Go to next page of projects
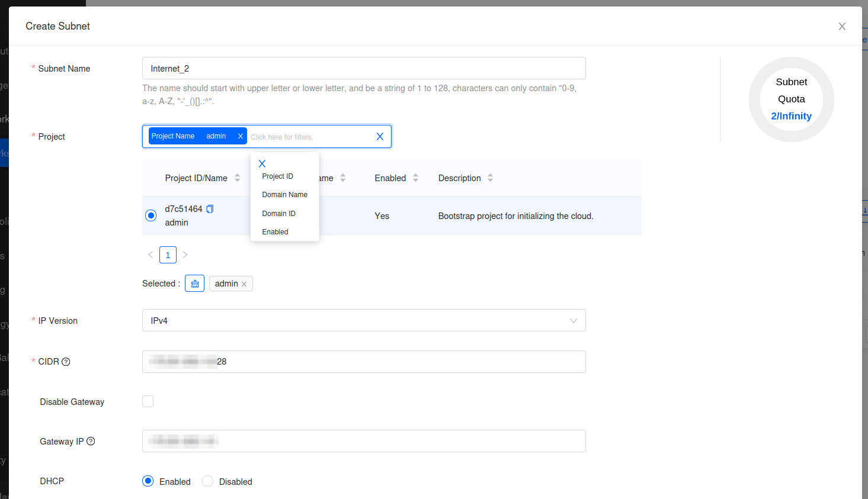The width and height of the screenshot is (868, 499). coord(185,255)
